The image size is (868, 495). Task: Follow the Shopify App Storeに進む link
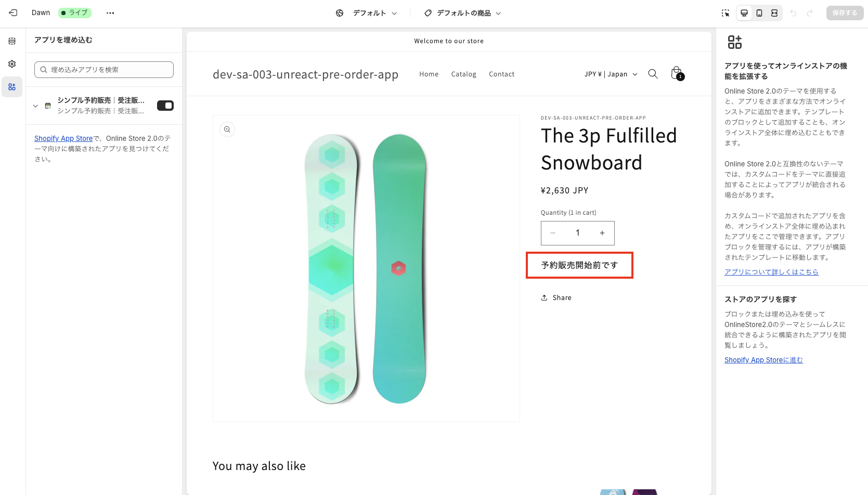coord(763,360)
